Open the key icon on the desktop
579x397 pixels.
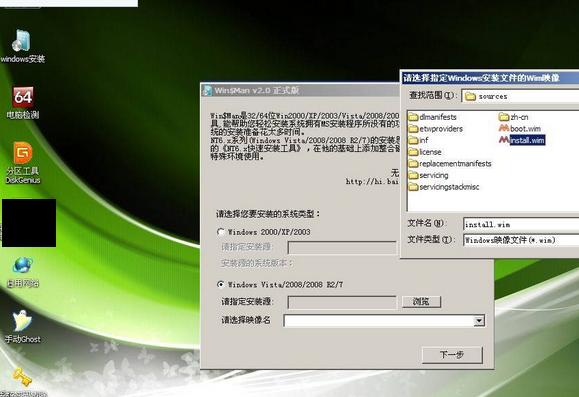click(22, 377)
